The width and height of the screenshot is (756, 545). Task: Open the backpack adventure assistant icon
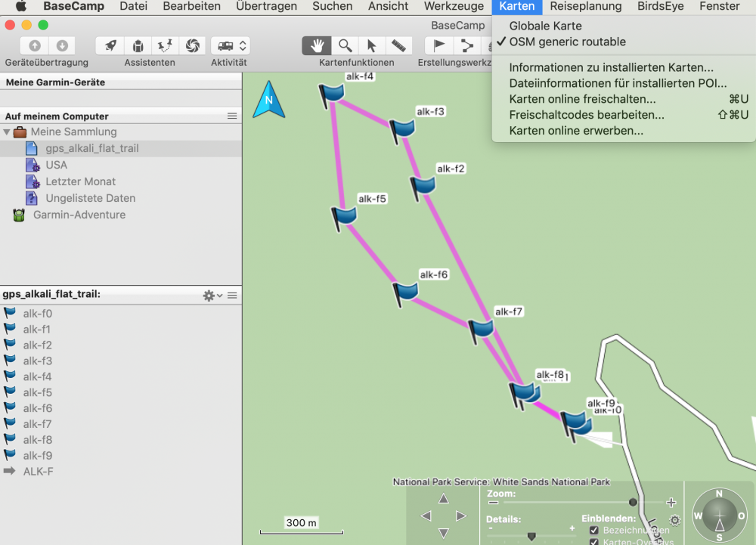click(138, 46)
